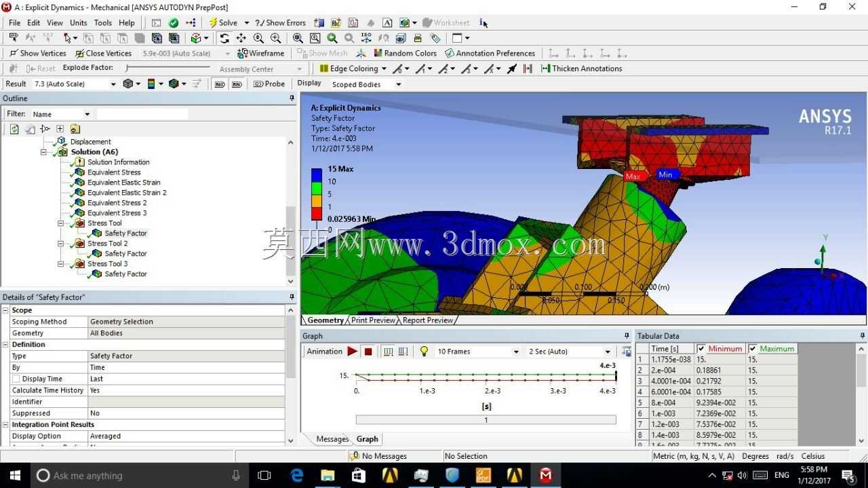Click the Probe button
This screenshot has height=488, width=868.
[269, 84]
